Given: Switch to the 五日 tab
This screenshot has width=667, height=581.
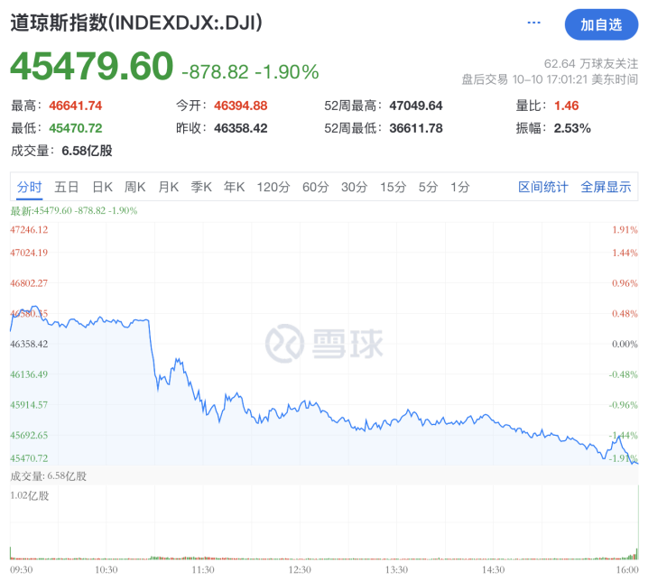Looking at the screenshot, I should click(x=67, y=187).
